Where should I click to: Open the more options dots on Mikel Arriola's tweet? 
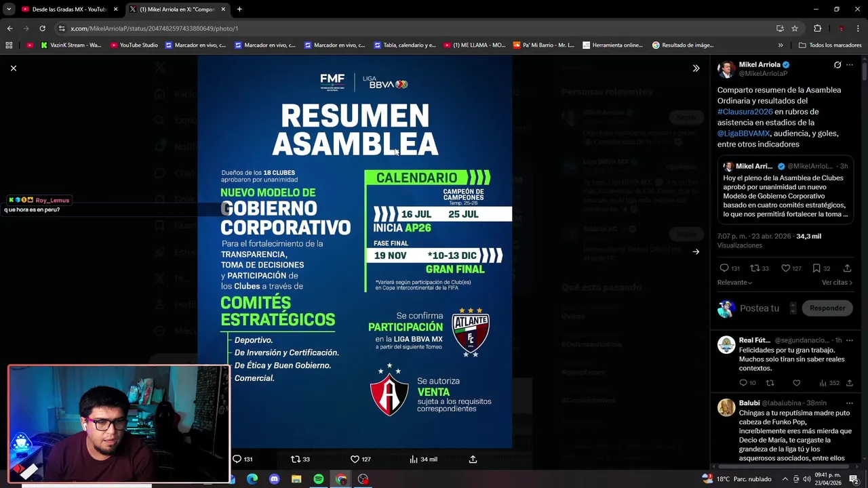pos(850,65)
